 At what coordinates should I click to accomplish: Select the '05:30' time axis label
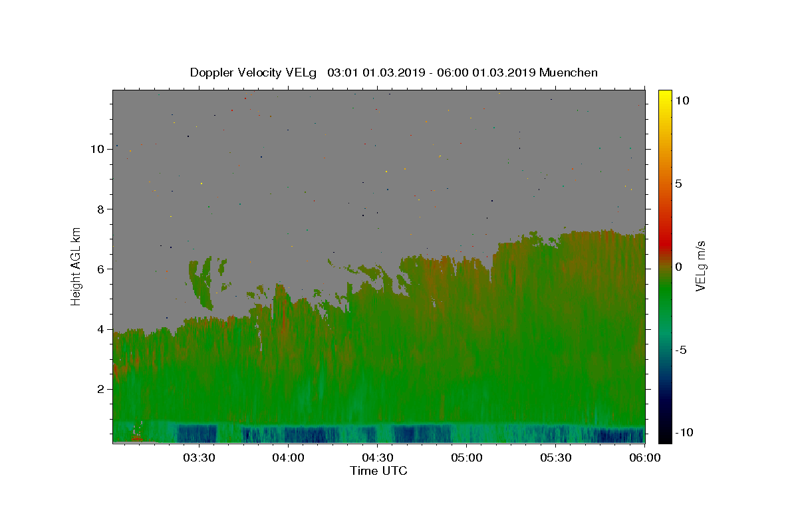coord(555,458)
